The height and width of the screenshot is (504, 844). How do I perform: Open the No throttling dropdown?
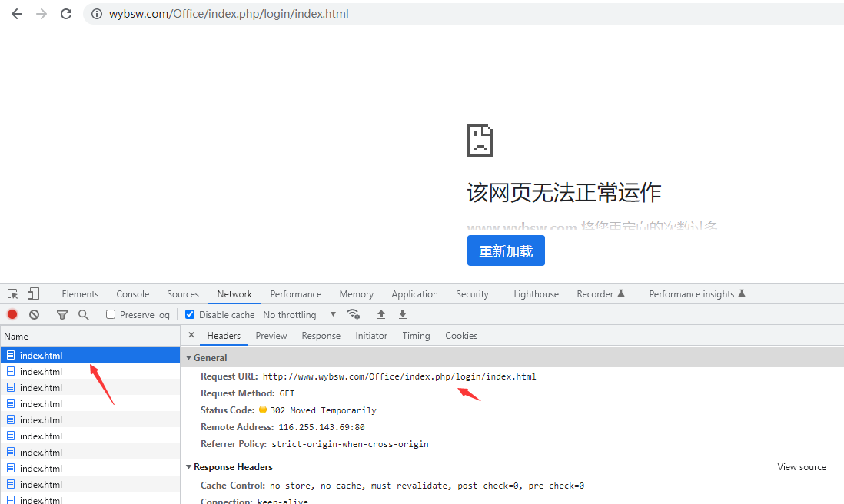pyautogui.click(x=300, y=315)
